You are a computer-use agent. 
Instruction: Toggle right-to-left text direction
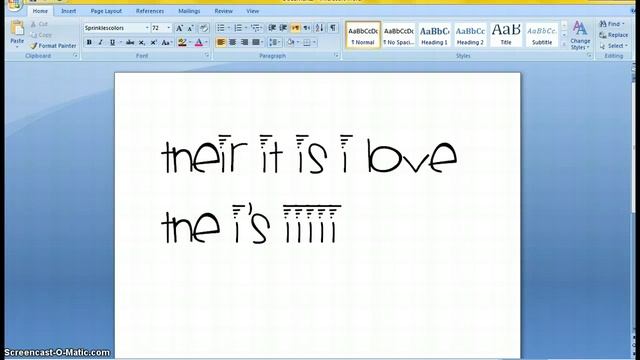tap(307, 28)
